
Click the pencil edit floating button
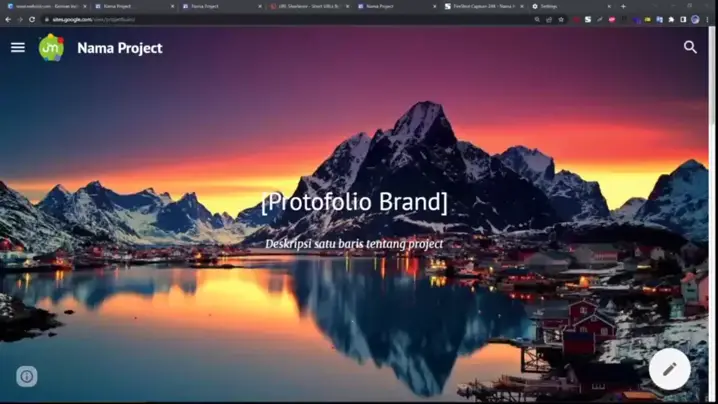pyautogui.click(x=669, y=369)
